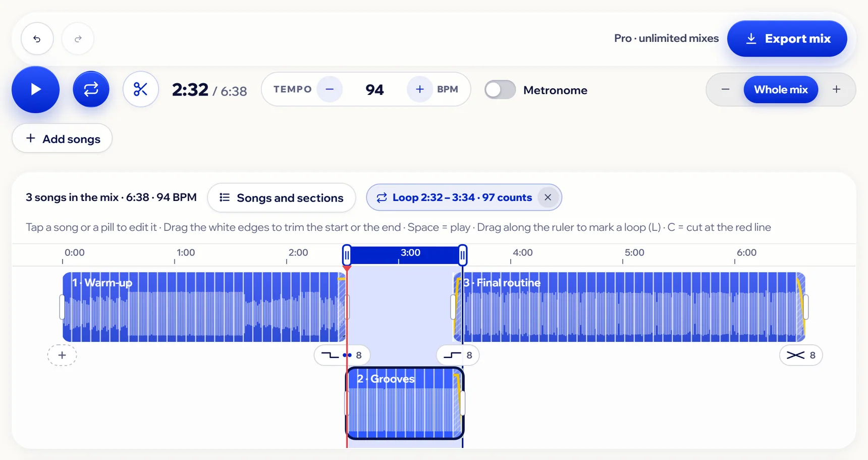Select the Warm-up song clip
This screenshot has width=868, height=460.
(x=204, y=307)
